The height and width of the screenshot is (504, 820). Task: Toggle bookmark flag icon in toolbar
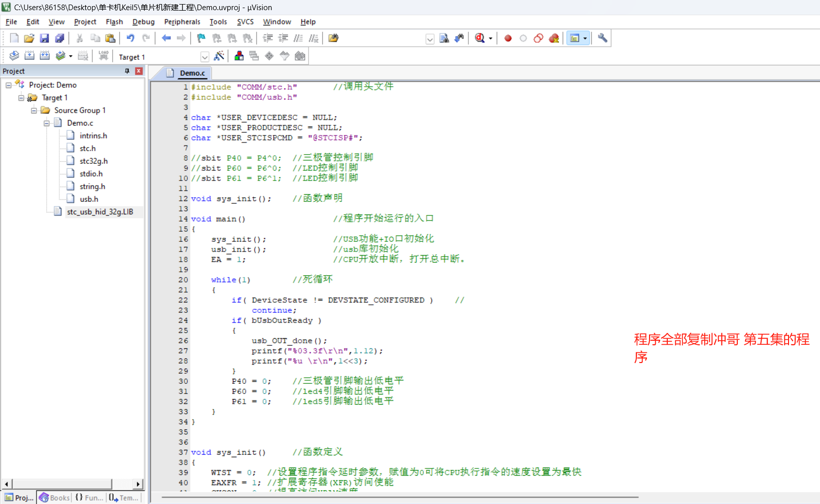click(201, 38)
